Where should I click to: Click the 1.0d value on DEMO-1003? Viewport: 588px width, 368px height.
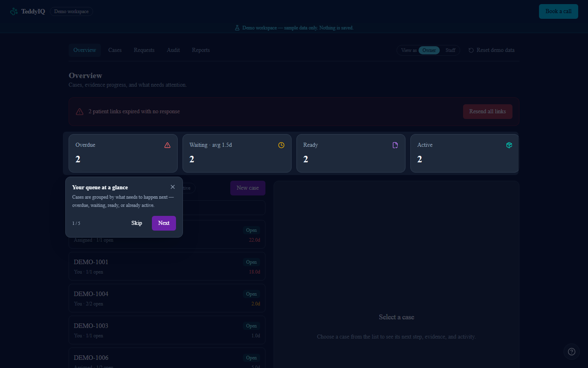[x=256, y=336]
